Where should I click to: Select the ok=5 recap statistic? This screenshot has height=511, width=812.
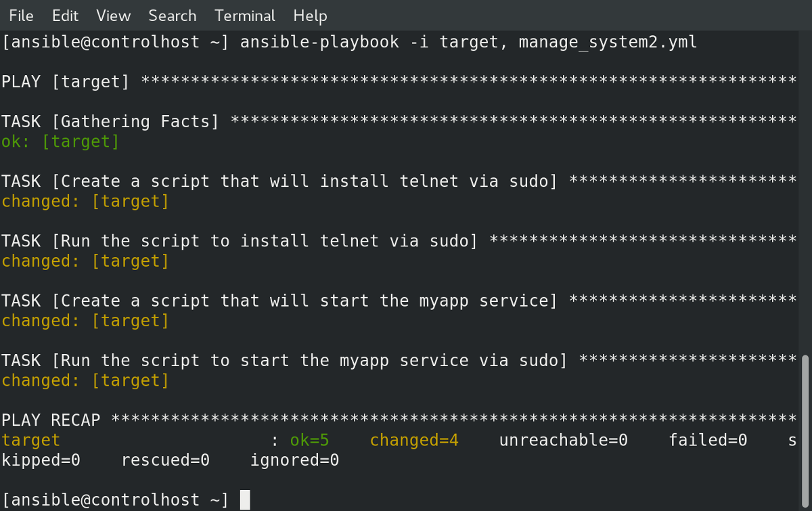pos(309,439)
